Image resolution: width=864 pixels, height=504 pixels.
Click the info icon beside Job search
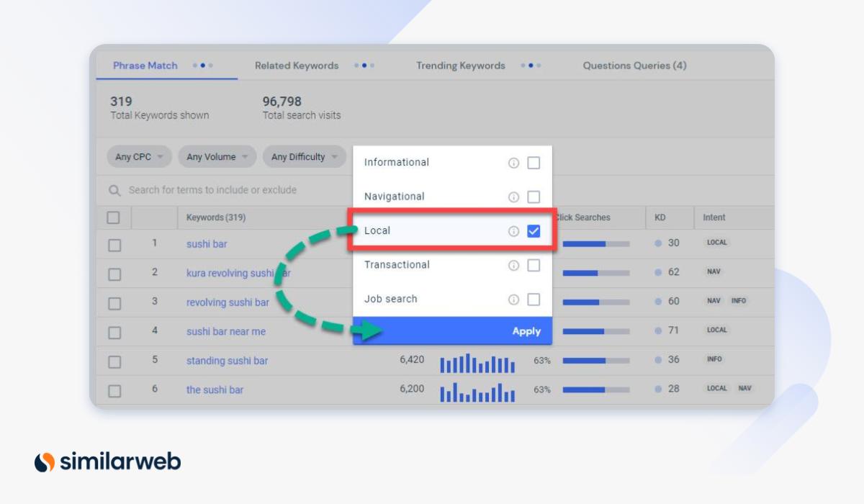pyautogui.click(x=513, y=299)
